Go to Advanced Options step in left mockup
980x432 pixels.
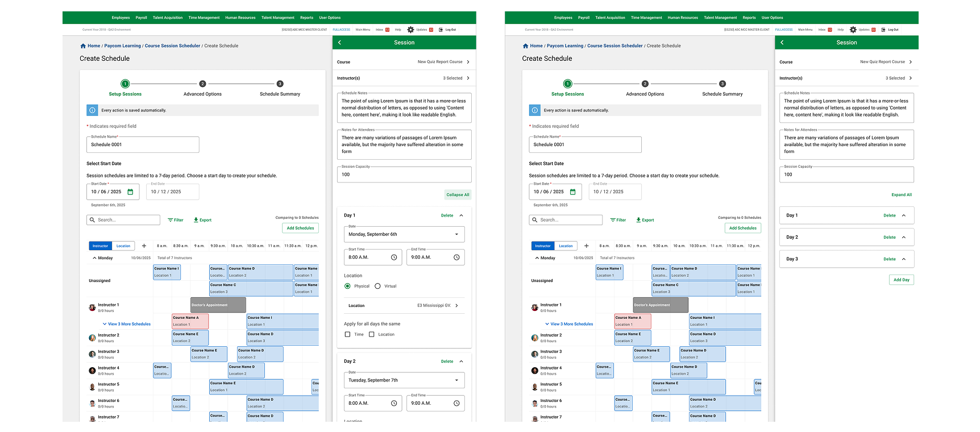[x=202, y=89]
